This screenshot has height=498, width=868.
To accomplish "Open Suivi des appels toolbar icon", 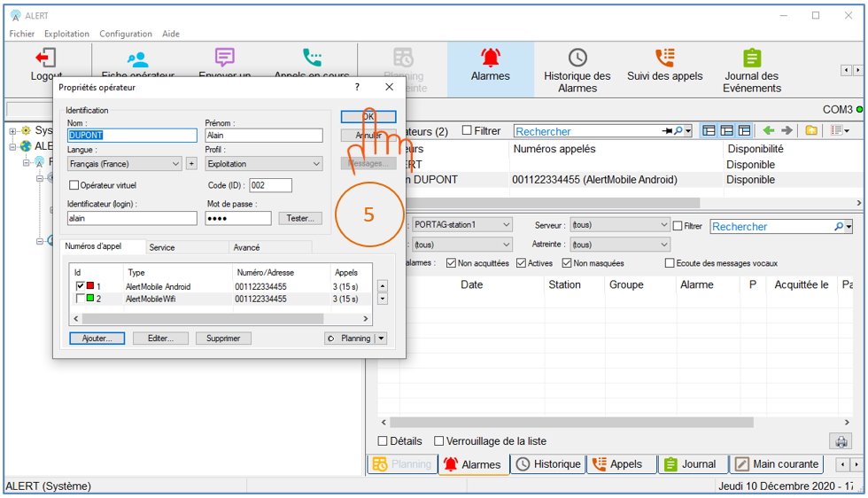I will pos(664,58).
